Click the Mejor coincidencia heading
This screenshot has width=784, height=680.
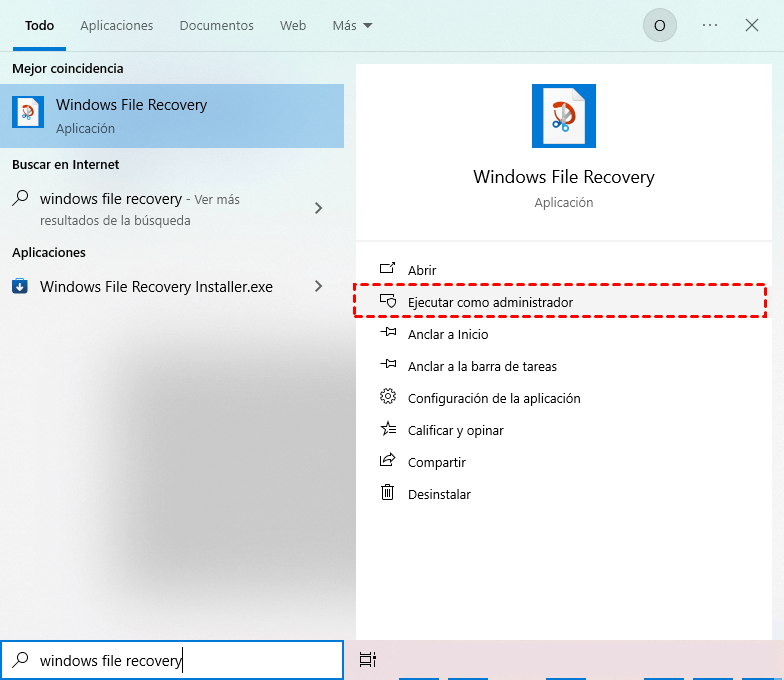tap(68, 68)
